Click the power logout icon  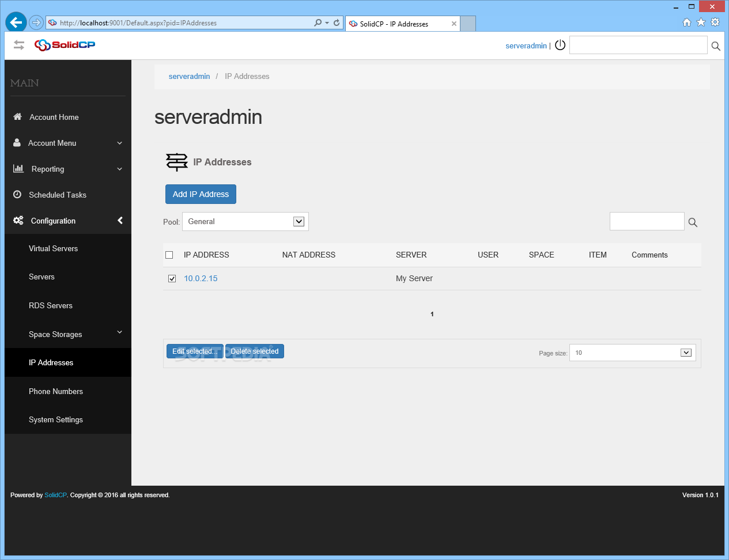click(x=560, y=45)
